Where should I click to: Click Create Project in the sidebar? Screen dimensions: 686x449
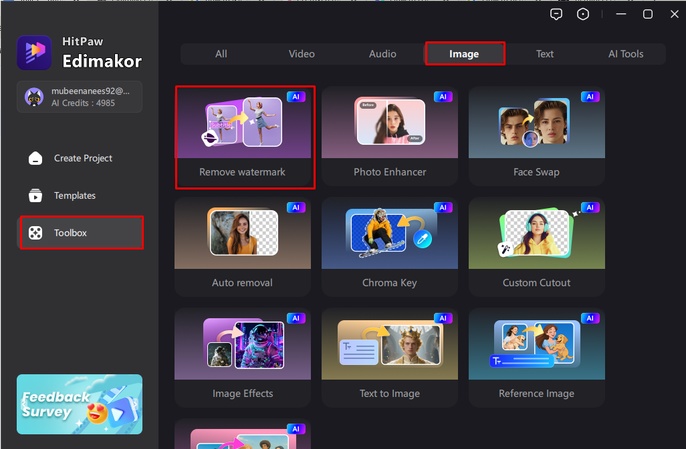[x=82, y=158]
